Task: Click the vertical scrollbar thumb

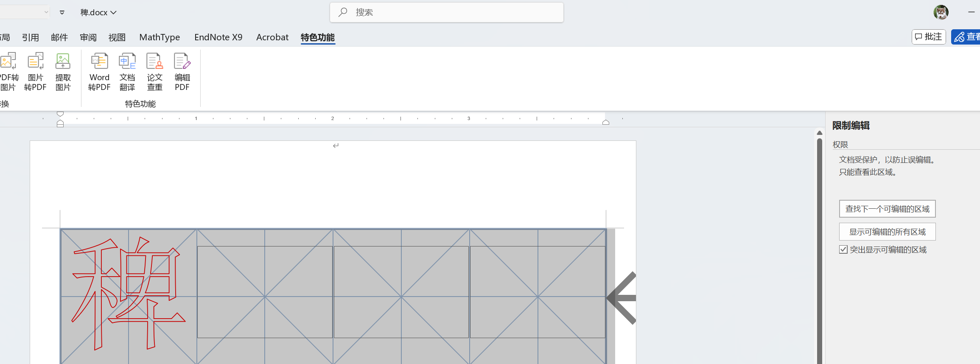Action: (x=820, y=250)
